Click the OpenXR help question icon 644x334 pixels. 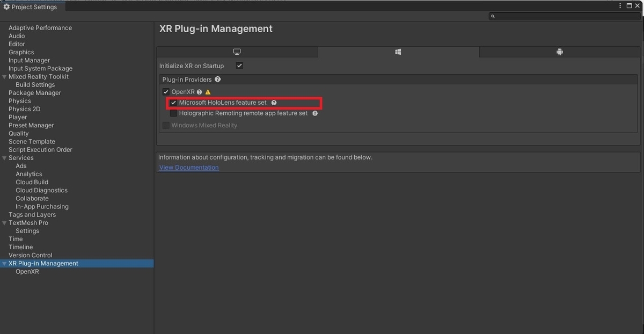(199, 92)
